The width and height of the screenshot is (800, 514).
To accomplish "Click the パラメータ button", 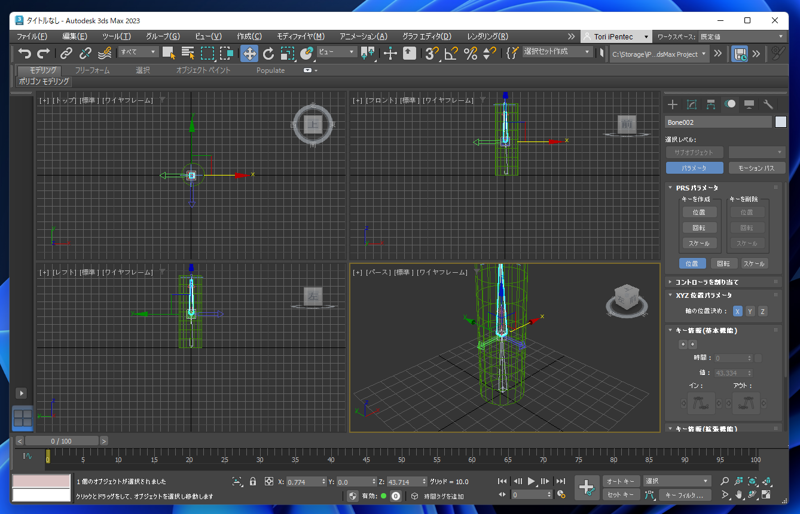I will [x=694, y=168].
